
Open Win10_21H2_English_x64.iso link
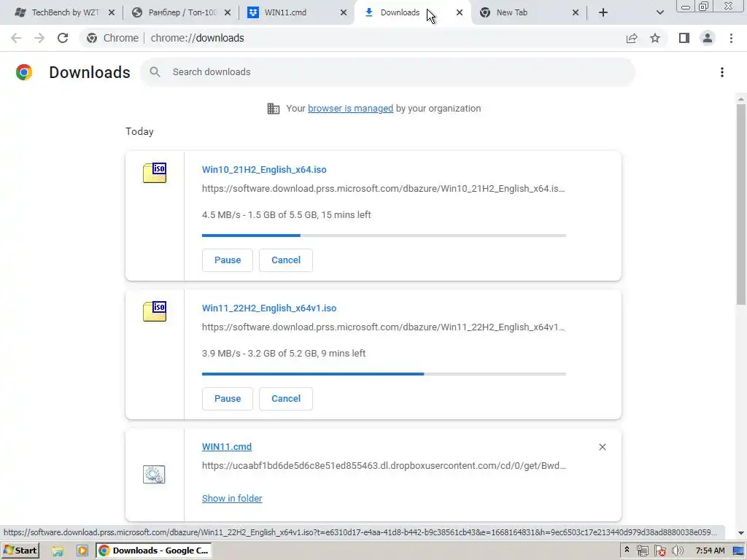(x=264, y=169)
